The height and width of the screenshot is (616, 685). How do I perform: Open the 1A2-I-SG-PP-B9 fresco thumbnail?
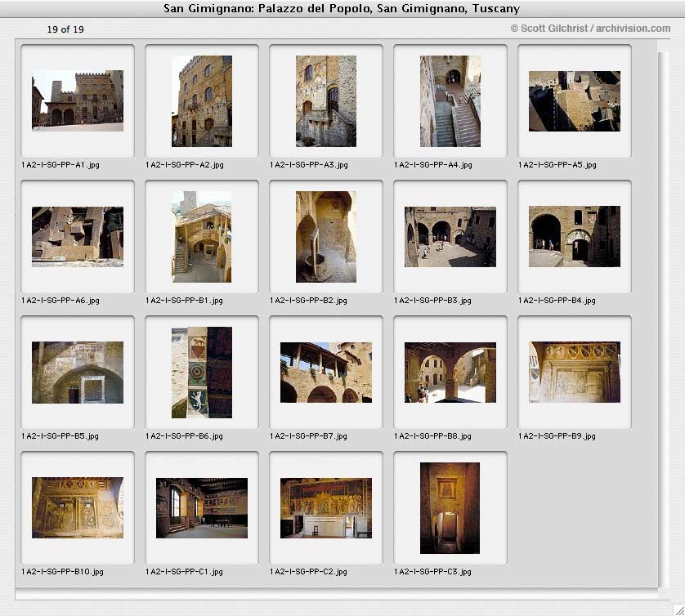coord(575,372)
